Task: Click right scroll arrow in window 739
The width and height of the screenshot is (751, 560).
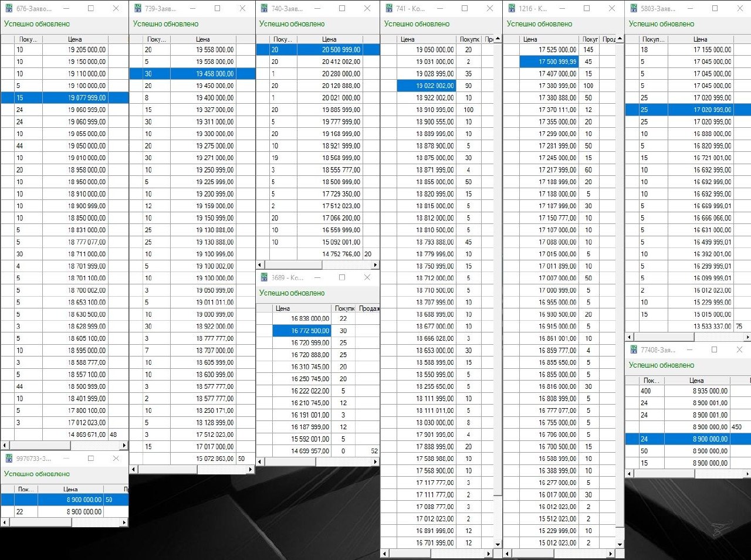Action: 251,470
